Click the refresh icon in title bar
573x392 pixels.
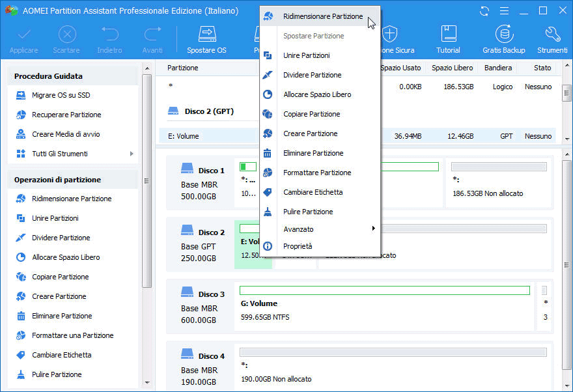click(484, 11)
